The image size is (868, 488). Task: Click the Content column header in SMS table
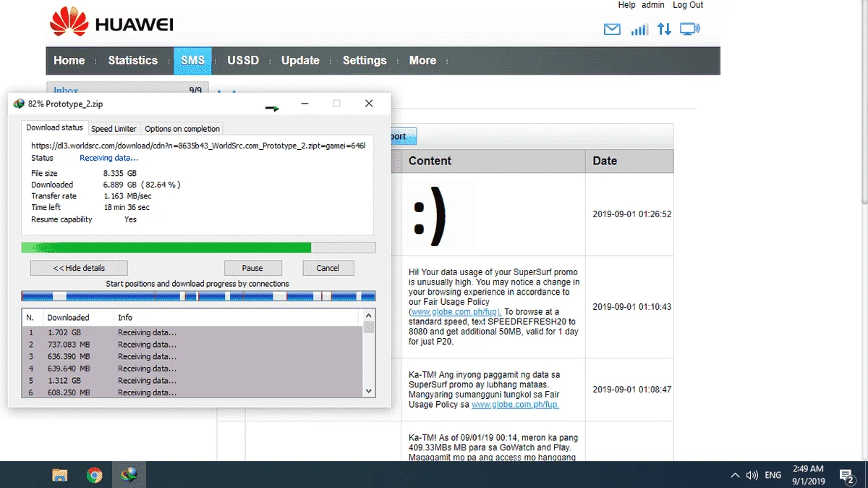(493, 161)
